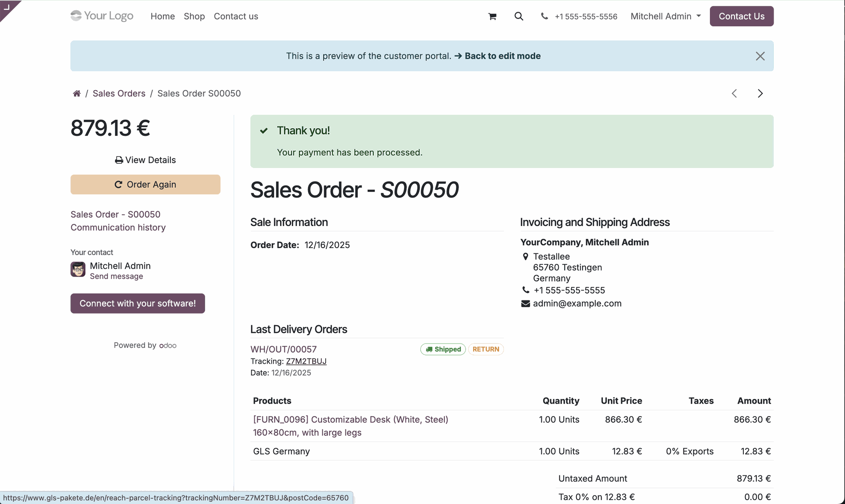This screenshot has width=845, height=504.
Task: Open the Shop menu item
Action: tap(194, 16)
